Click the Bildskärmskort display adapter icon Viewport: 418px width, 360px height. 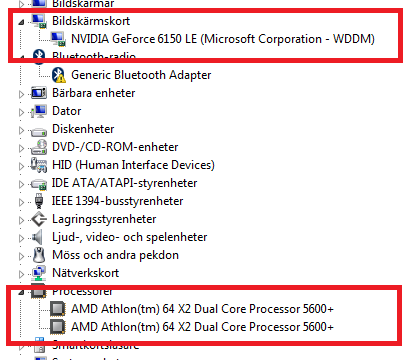point(39,21)
